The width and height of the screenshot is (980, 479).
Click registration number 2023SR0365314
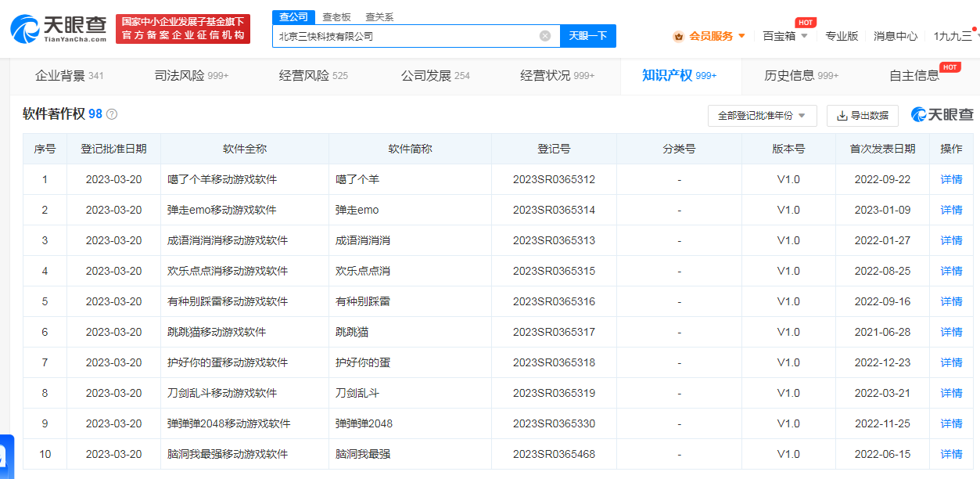[x=554, y=210]
